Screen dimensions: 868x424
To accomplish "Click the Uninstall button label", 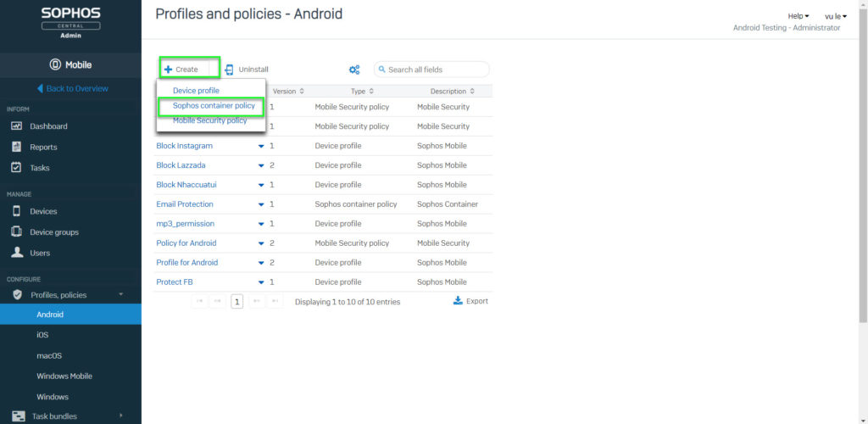I will coord(253,70).
